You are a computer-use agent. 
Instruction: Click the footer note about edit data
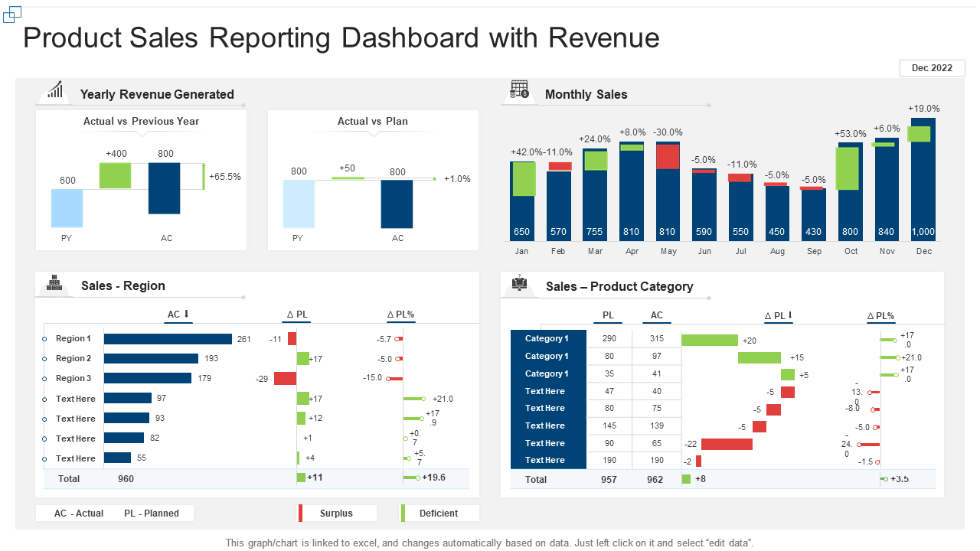490,543
